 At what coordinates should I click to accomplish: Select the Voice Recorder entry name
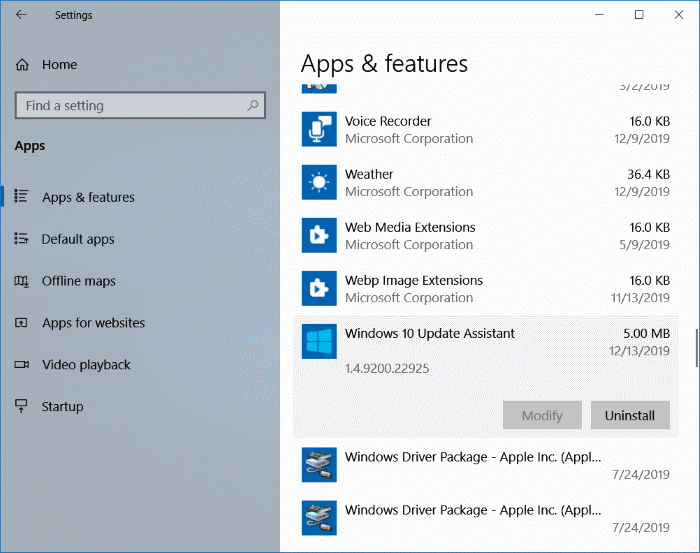[x=388, y=121]
